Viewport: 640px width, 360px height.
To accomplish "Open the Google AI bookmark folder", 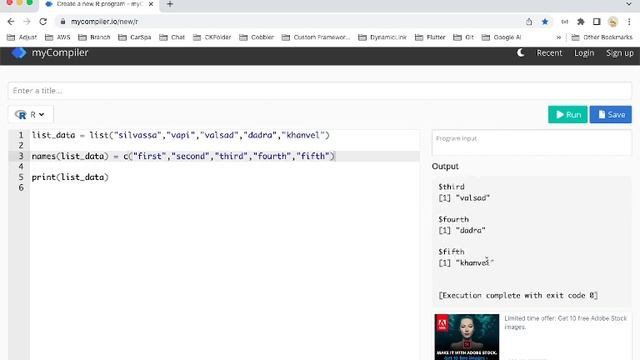I will 502,37.
